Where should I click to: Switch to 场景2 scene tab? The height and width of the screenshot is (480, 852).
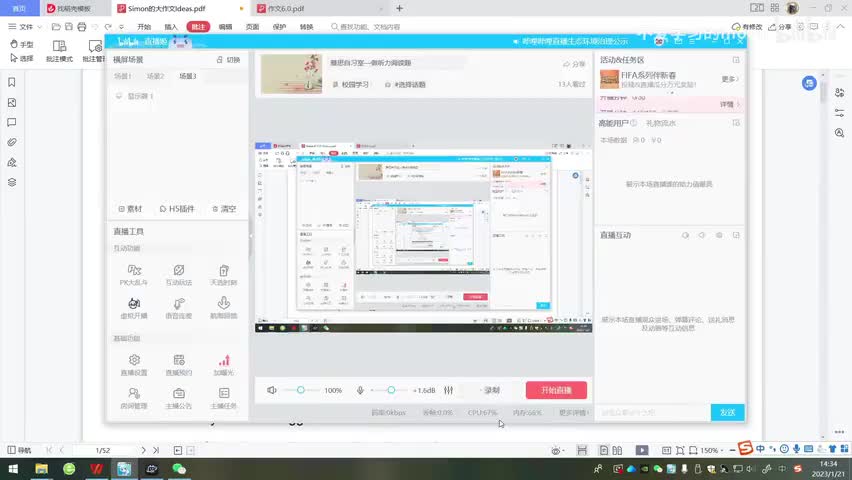click(155, 76)
